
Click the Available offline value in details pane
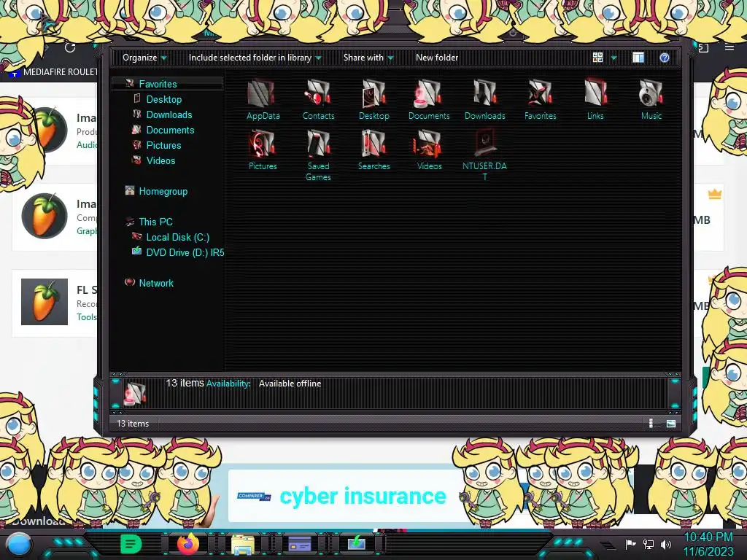(290, 384)
